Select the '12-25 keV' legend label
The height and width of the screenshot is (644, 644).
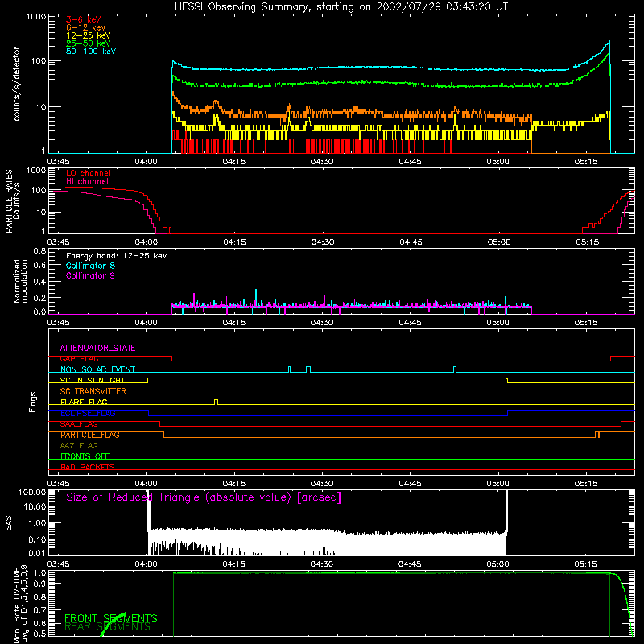89,35
